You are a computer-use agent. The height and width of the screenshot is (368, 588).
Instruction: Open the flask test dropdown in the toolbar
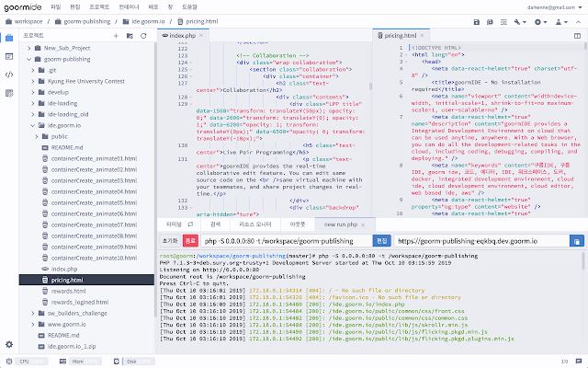pyautogui.click(x=561, y=22)
